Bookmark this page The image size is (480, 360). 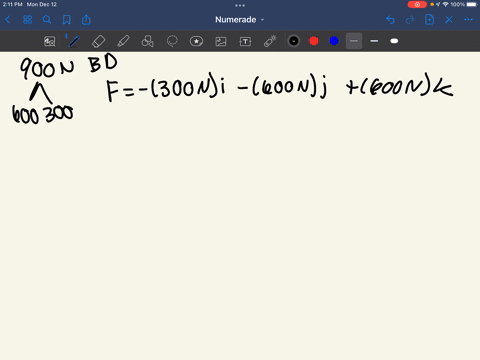click(67, 20)
